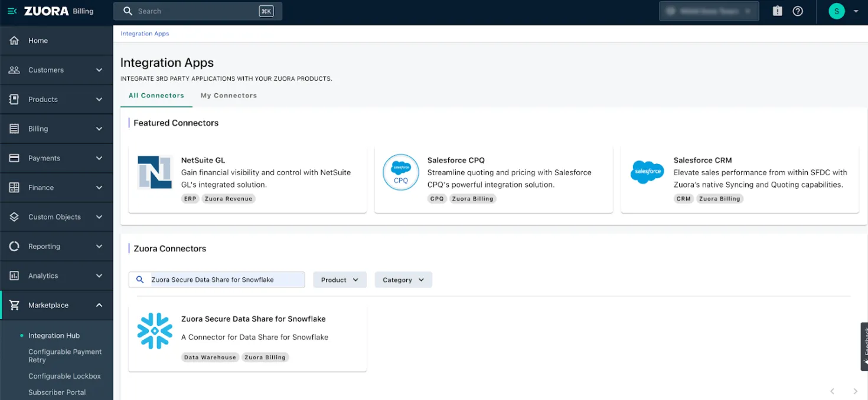
Task: Expand the Finance menu chevron
Action: (99, 188)
